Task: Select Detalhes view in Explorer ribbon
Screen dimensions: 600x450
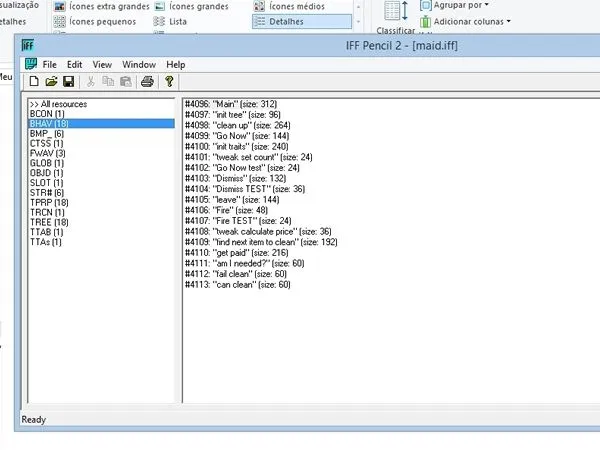Action: [302, 21]
